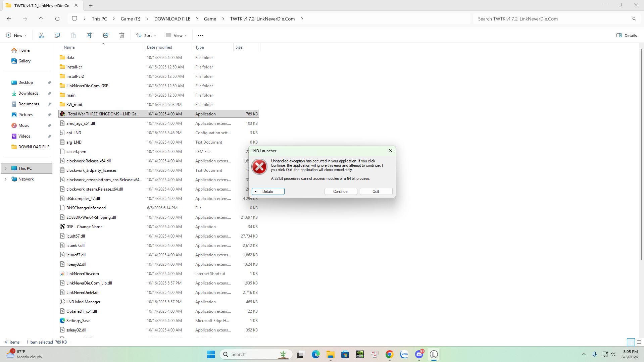Show hidden system tray icons
The image size is (644, 362).
(584, 354)
